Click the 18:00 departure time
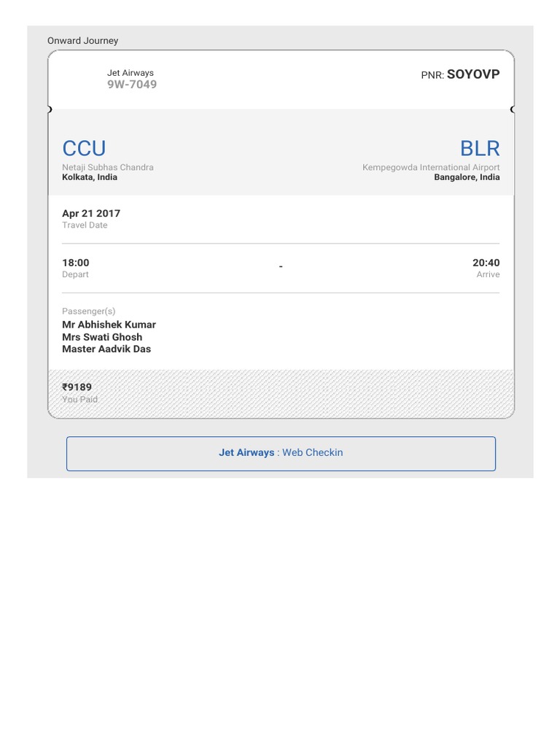This screenshot has width=560, height=747. pos(76,263)
